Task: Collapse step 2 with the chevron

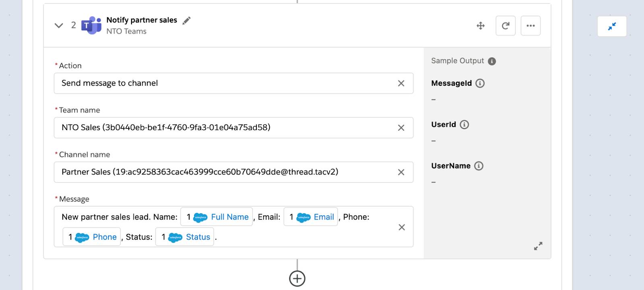Action: 59,25
